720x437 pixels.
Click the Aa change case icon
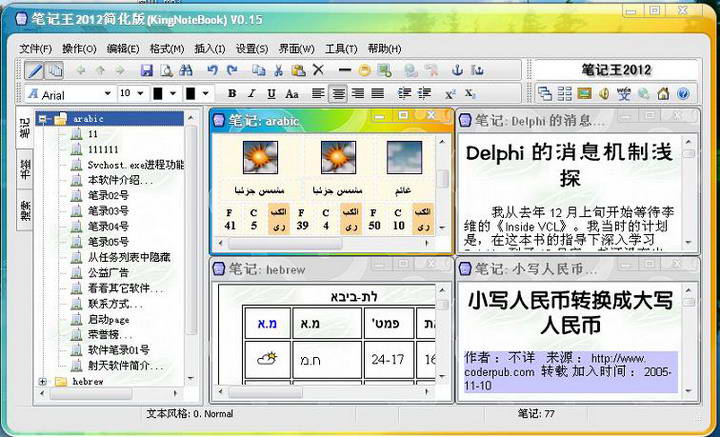[292, 94]
